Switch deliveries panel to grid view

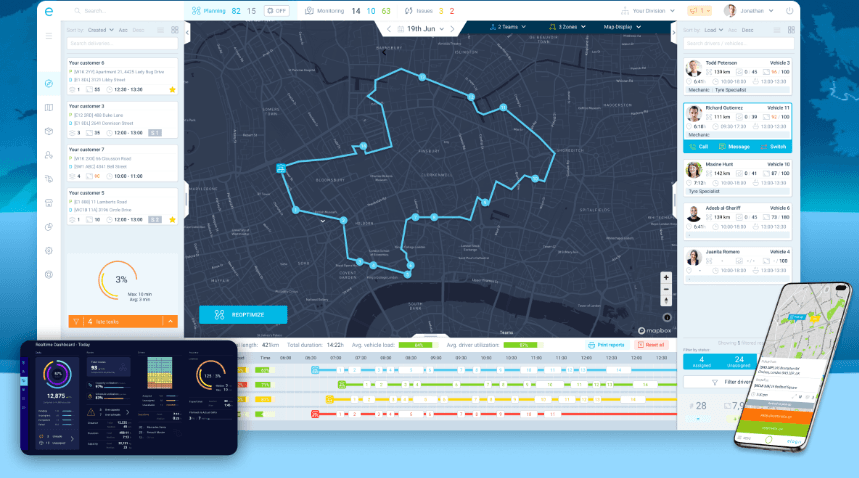[x=175, y=30]
